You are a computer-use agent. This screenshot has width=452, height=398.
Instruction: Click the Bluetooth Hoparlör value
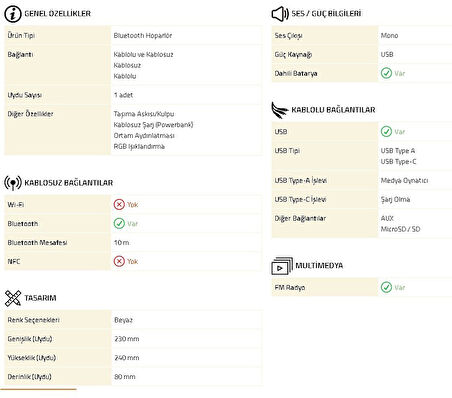pyautogui.click(x=143, y=35)
